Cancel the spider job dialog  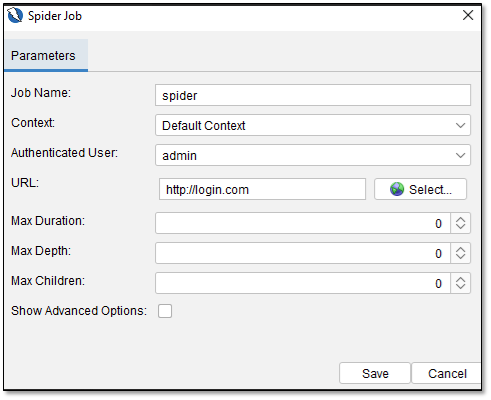point(447,373)
